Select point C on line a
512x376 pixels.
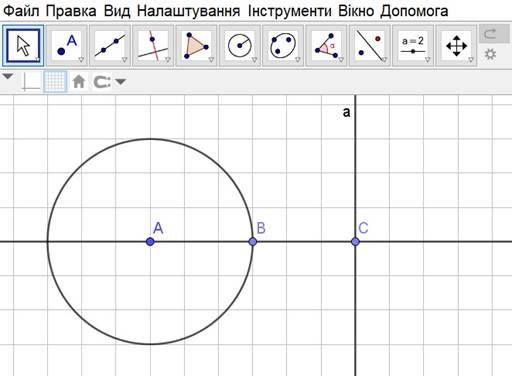click(x=355, y=242)
